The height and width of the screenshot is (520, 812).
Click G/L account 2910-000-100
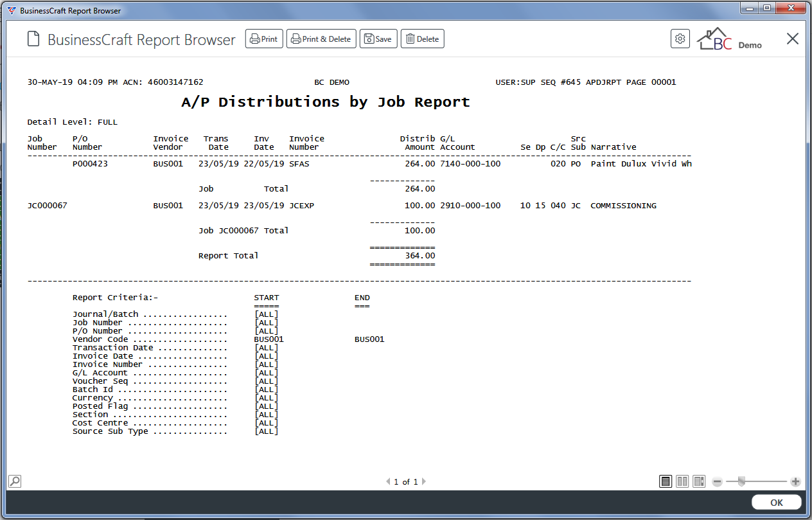tap(470, 206)
